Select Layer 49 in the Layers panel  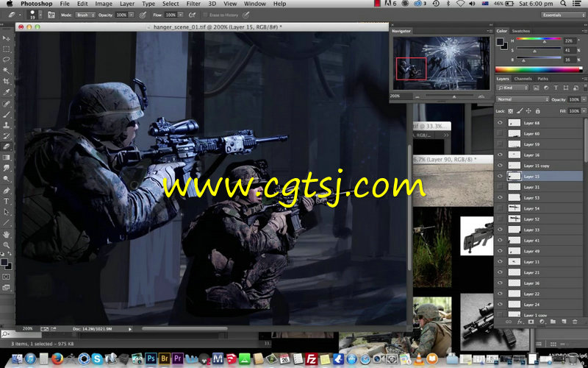(x=540, y=251)
